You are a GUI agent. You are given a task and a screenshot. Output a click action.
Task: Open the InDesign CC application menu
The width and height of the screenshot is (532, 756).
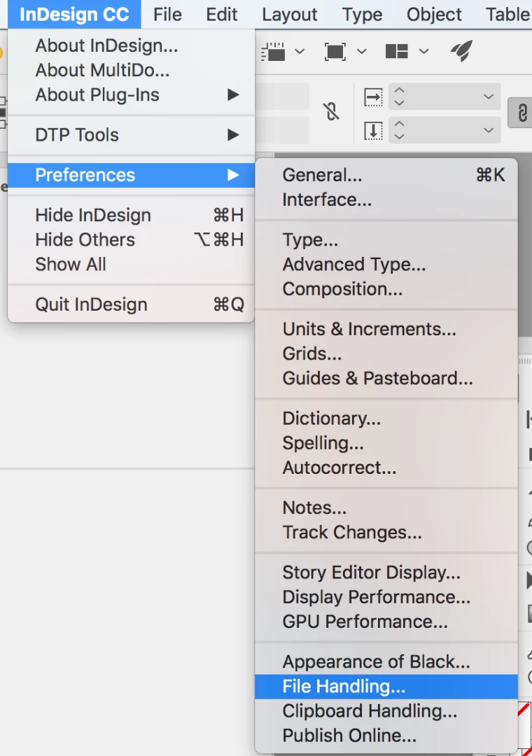pos(74,15)
